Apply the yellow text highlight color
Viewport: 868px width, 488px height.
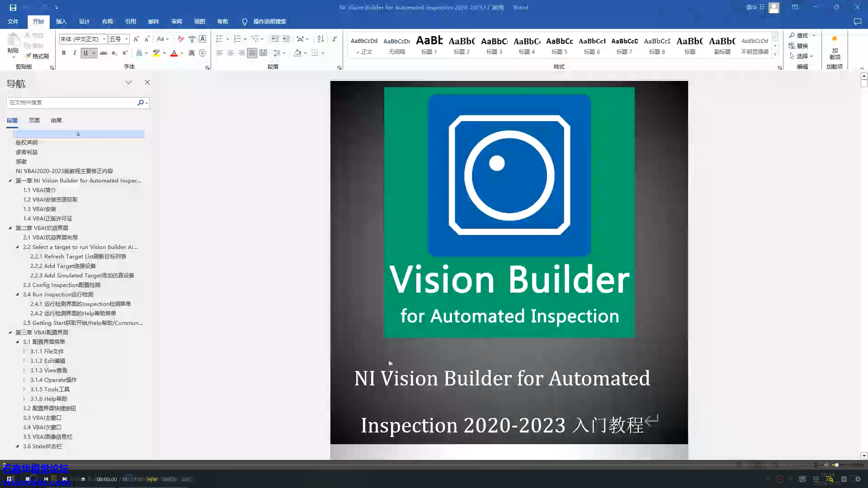pos(156,53)
